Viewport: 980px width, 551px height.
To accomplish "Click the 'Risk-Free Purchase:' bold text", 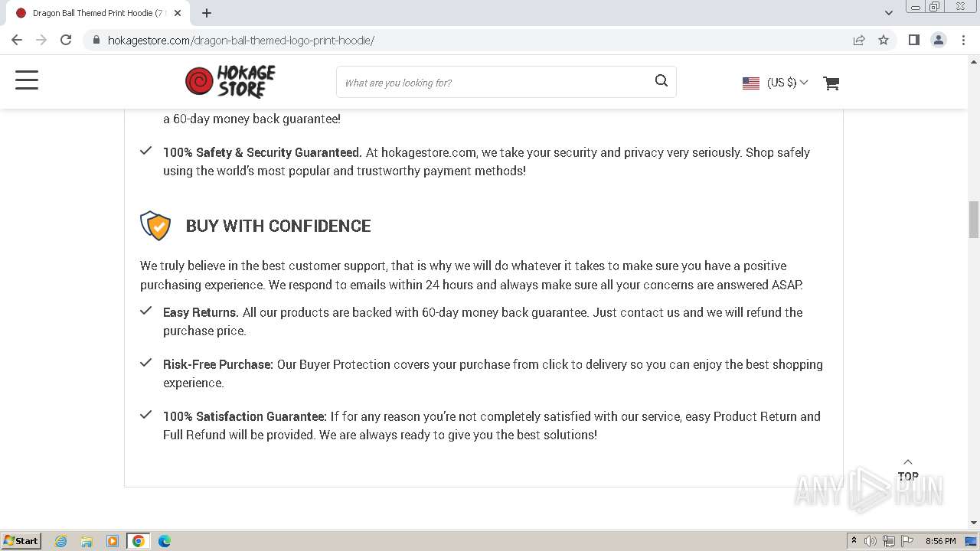I will coord(218,364).
